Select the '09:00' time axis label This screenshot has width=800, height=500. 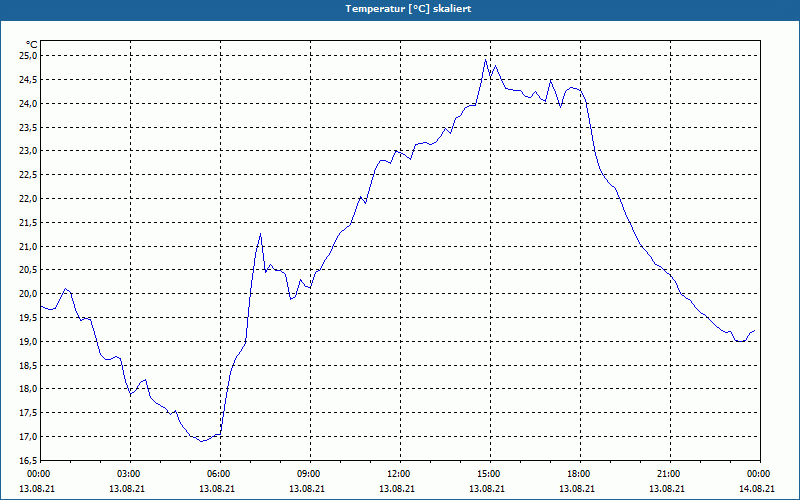tap(310, 474)
